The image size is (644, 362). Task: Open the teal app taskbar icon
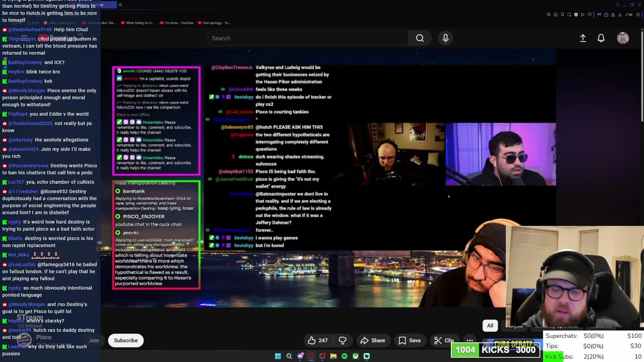point(366,356)
